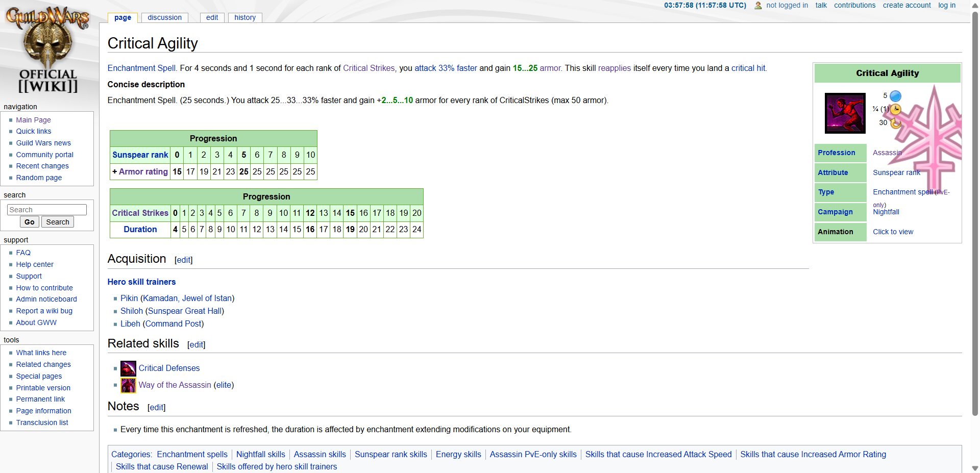Open Recent changes
This screenshot has width=980, height=473.
pos(42,166)
